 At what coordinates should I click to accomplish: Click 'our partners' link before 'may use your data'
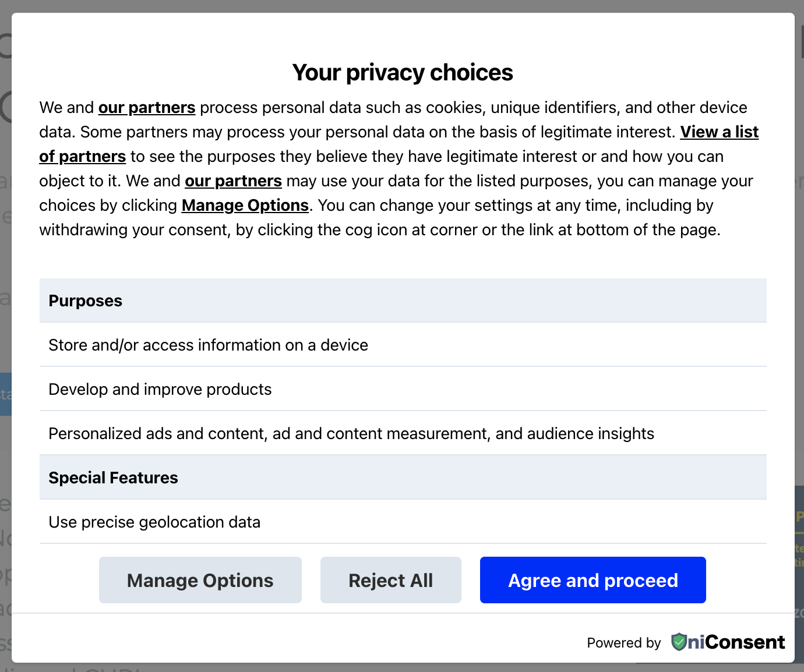click(x=233, y=181)
